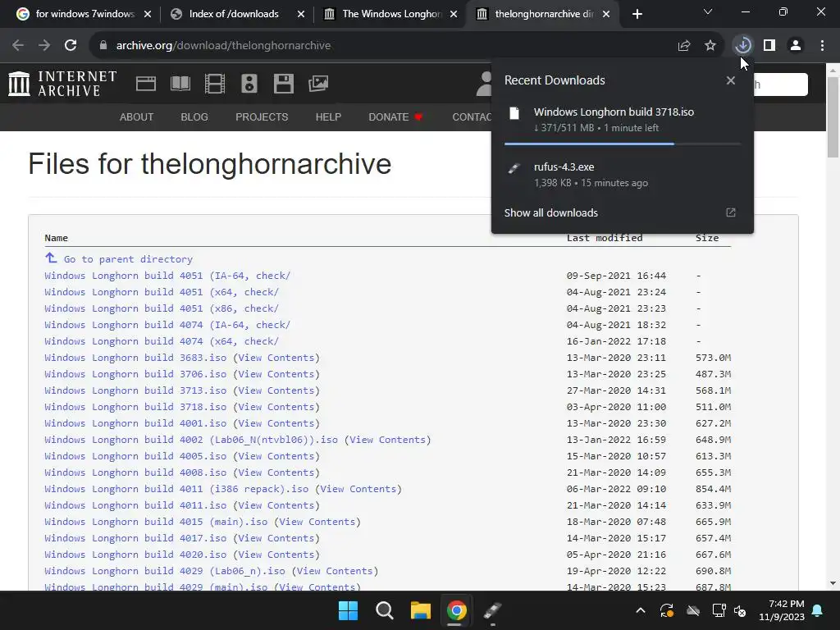Open the DONATE nav menu item

(x=395, y=116)
